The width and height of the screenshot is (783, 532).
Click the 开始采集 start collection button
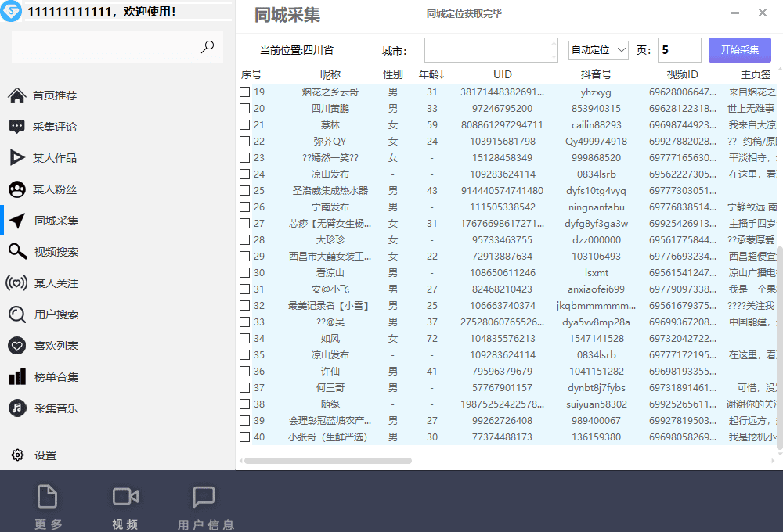[738, 49]
